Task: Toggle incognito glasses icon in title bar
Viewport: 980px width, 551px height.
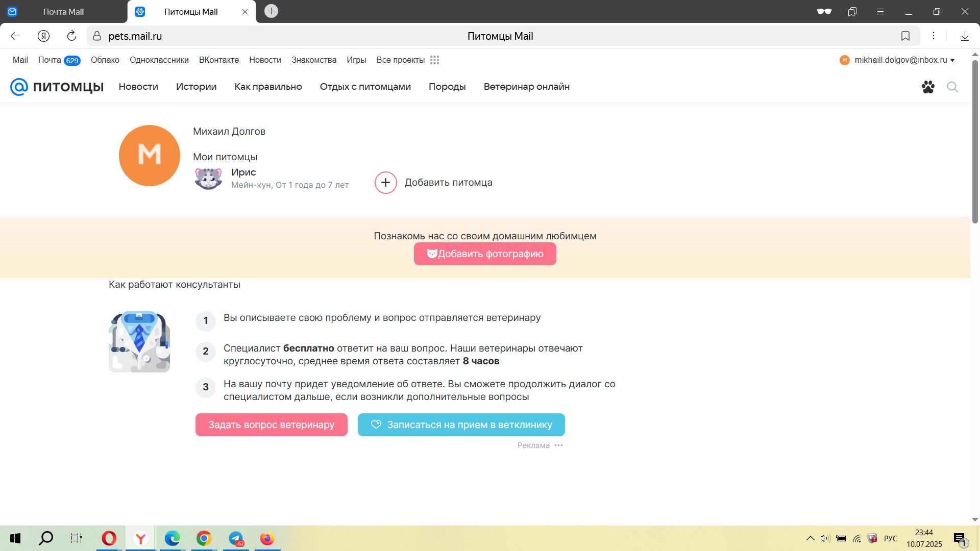Action: click(824, 11)
